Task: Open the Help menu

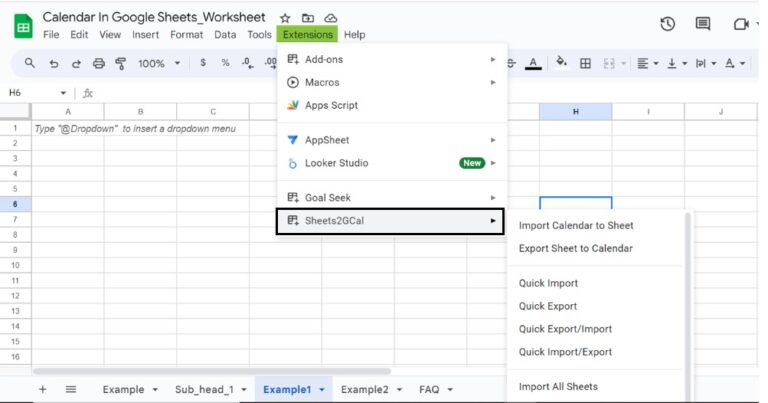Action: click(355, 35)
